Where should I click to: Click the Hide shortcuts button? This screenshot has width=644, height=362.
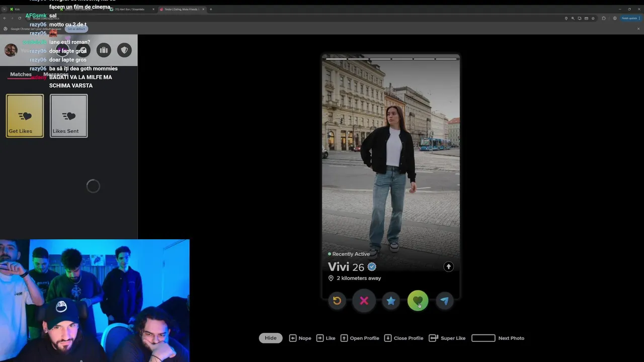(271, 338)
